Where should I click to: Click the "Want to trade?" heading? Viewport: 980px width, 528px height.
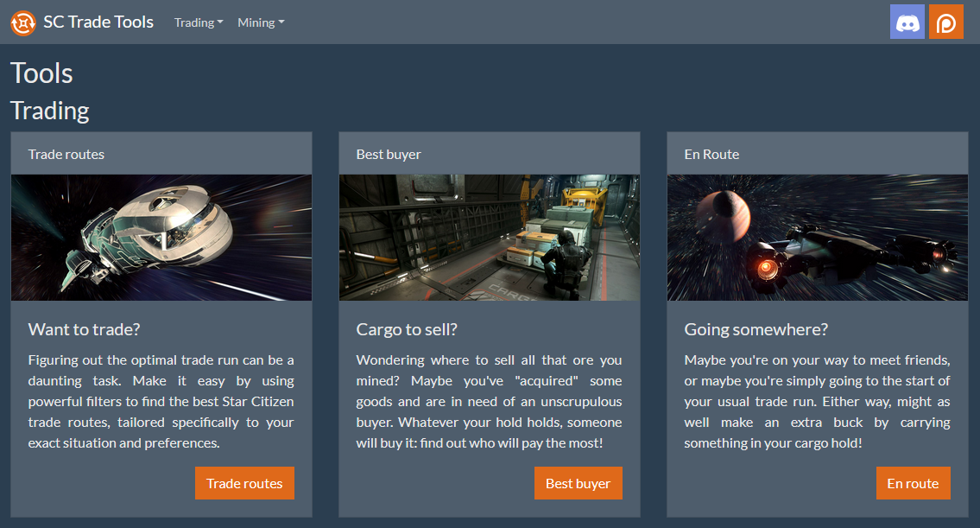click(x=84, y=329)
